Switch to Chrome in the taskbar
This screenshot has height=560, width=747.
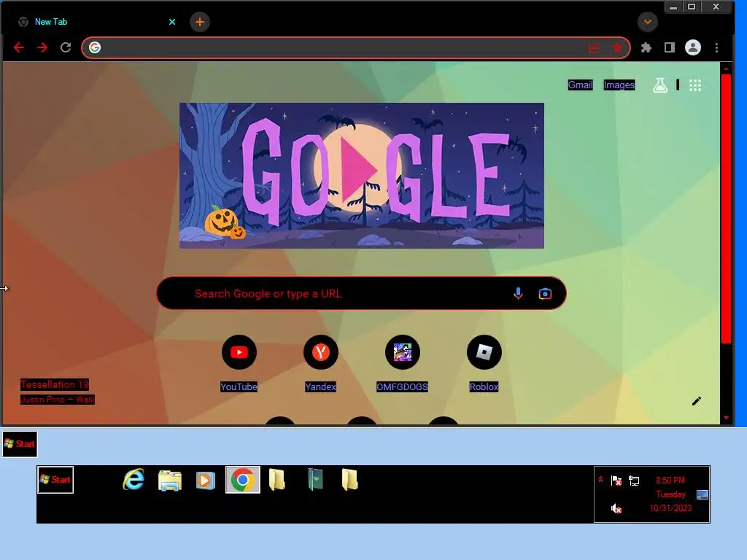pyautogui.click(x=242, y=480)
